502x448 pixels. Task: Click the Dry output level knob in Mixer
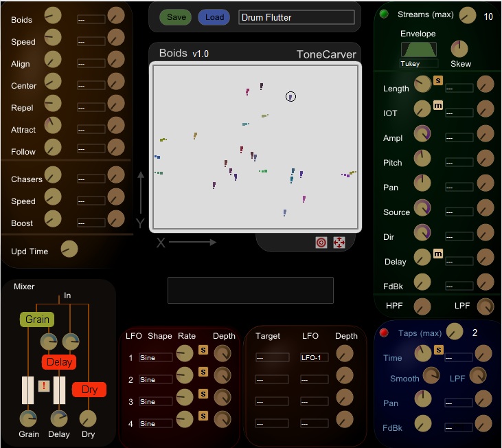[x=88, y=418]
